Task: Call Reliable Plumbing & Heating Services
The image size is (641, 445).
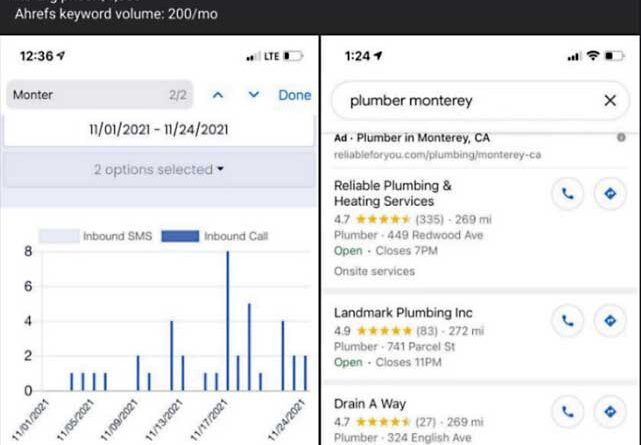Action: pos(567,194)
